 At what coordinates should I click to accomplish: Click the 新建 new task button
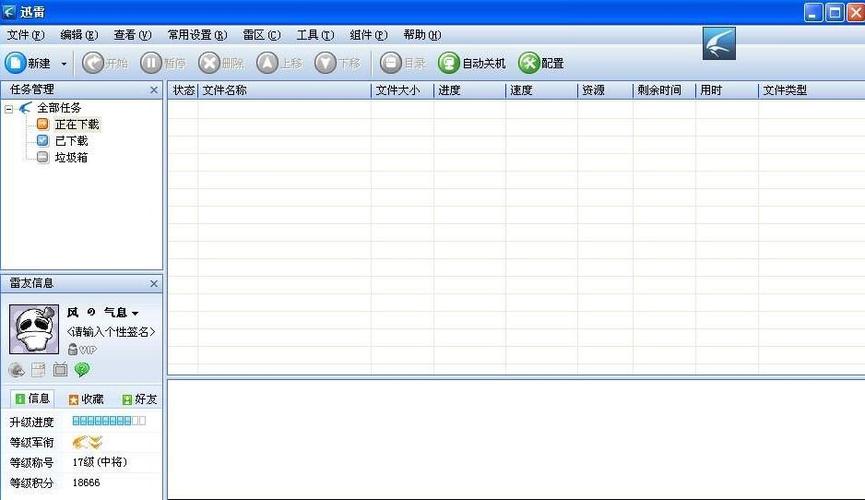[28, 63]
